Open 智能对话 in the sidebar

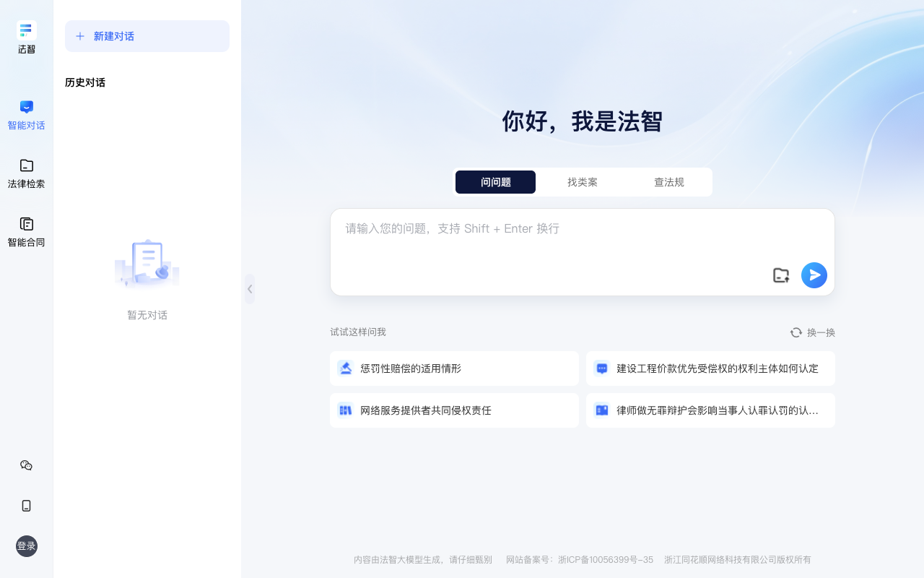(x=27, y=115)
